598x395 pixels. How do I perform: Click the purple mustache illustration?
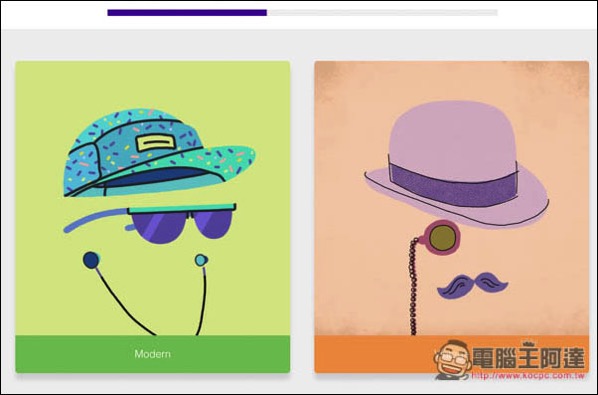[472, 285]
